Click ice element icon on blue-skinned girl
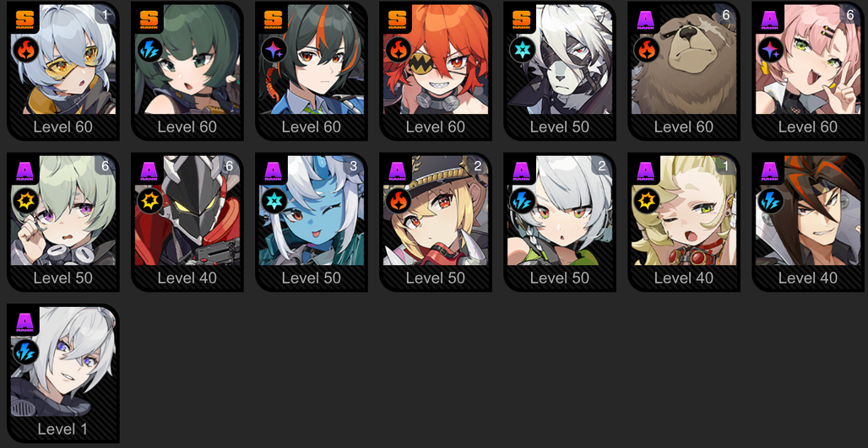 [x=274, y=200]
